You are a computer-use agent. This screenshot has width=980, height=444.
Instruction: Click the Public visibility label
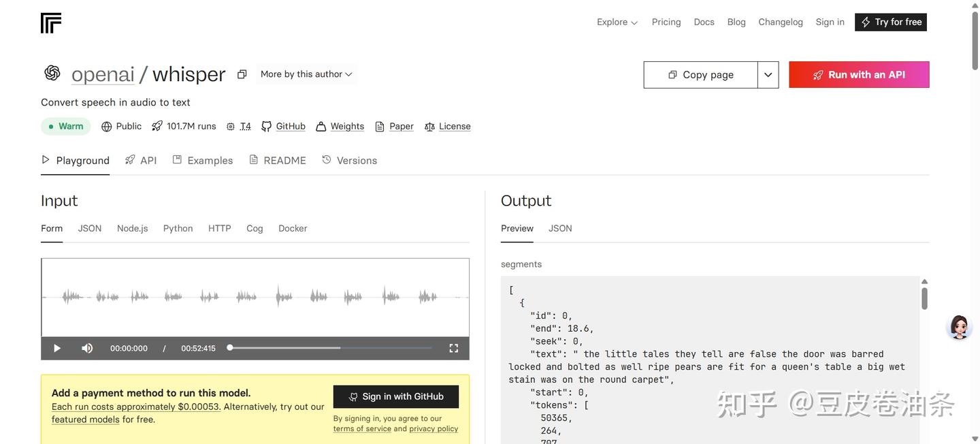click(129, 126)
